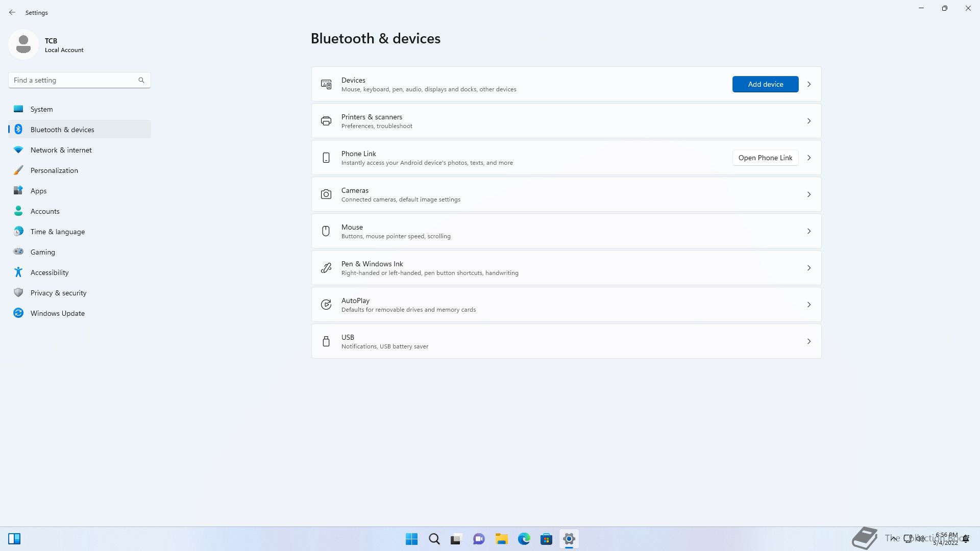Click the AutoPlay icon
Image resolution: width=980 pixels, height=551 pixels.
point(326,305)
